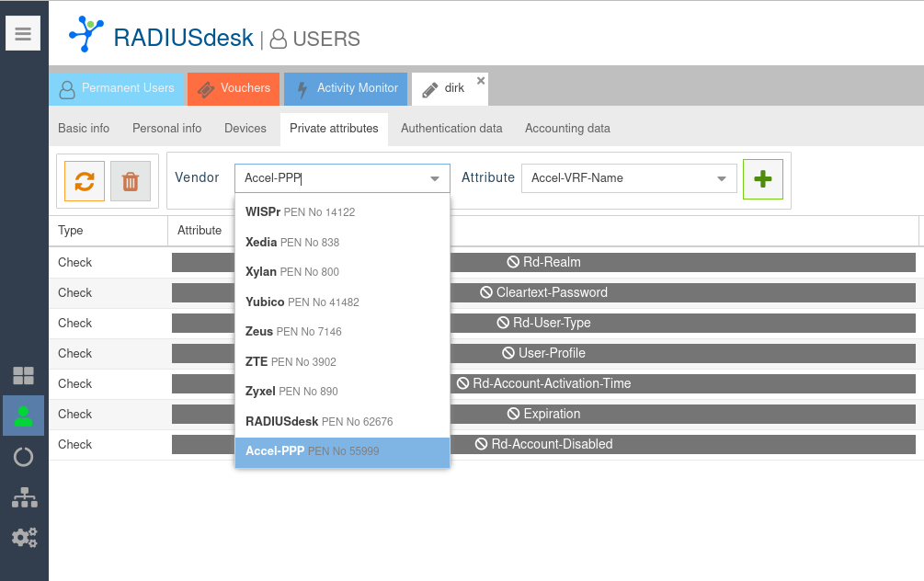Collapse the Vendor dropdown arrow
Viewport: 924px width, 581px height.
pyautogui.click(x=435, y=178)
